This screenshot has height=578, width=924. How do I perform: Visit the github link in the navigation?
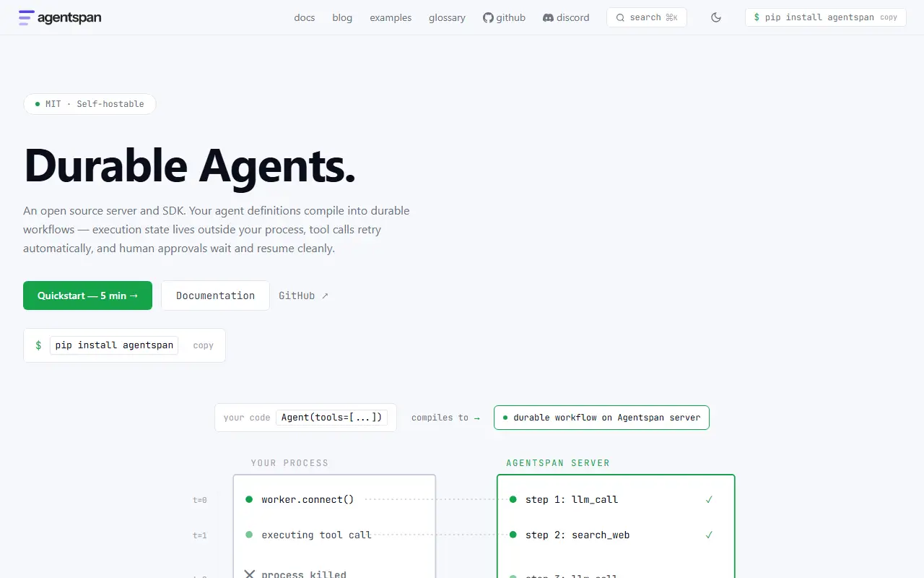504,17
